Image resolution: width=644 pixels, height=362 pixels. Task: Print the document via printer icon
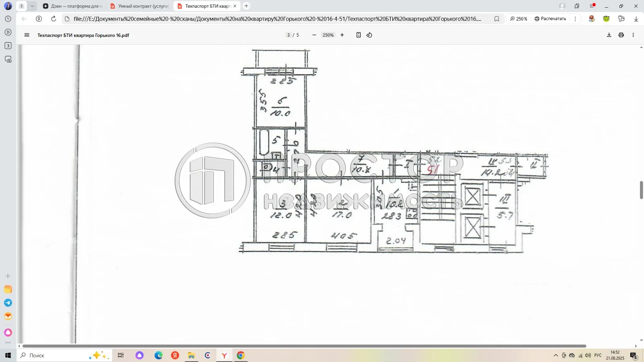coord(621,35)
